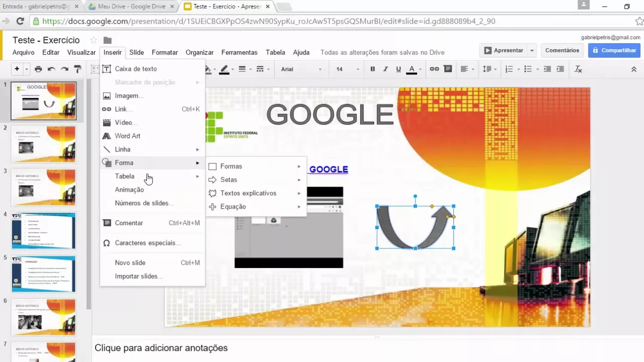Choose Comentar in the Inserir menu
Screen dimensions: 644x362
(152, 223)
